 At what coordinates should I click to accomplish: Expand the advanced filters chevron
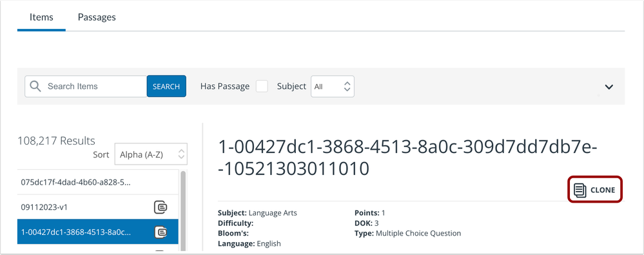609,87
